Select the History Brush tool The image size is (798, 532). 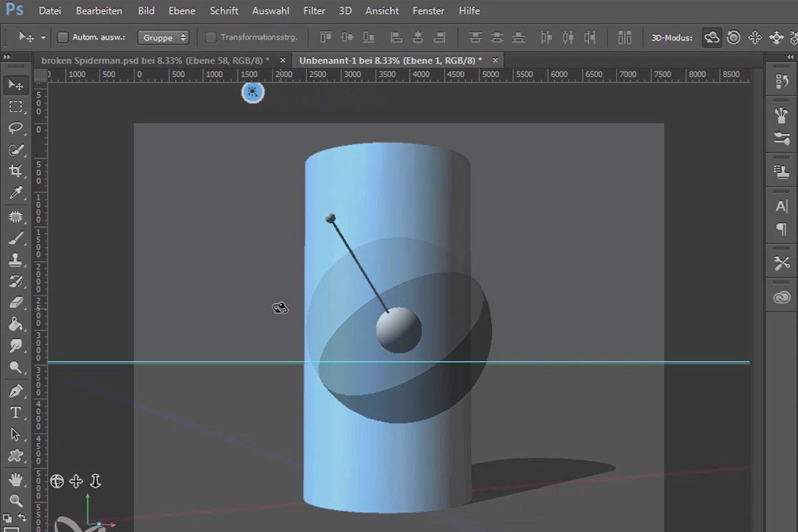[16, 281]
